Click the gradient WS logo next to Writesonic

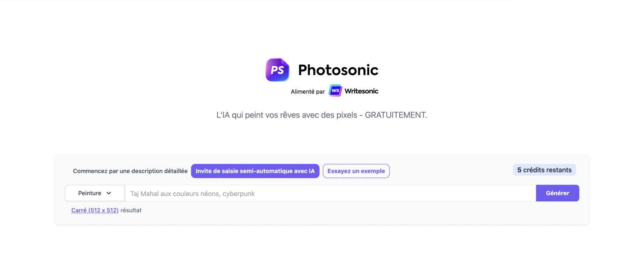tap(335, 90)
